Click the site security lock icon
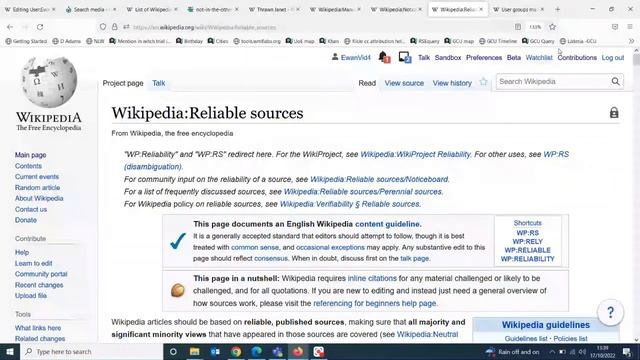The image size is (640, 360). pos(115,27)
